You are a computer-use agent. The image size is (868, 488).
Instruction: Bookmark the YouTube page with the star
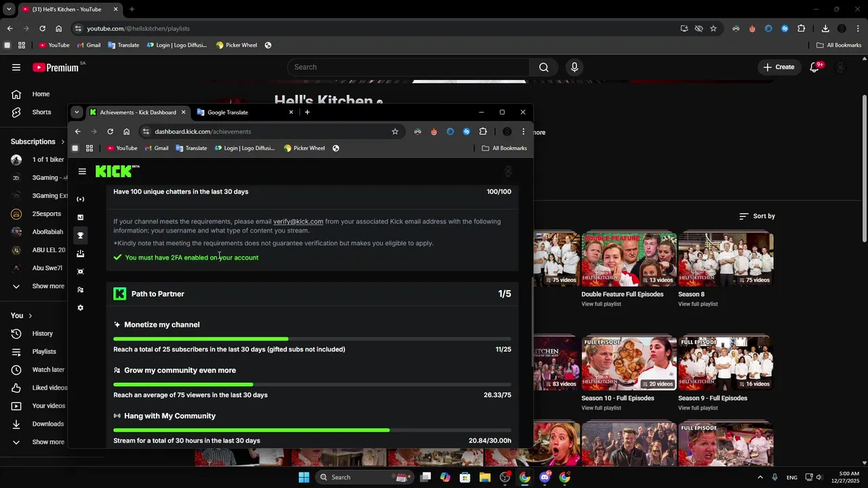tap(713, 28)
